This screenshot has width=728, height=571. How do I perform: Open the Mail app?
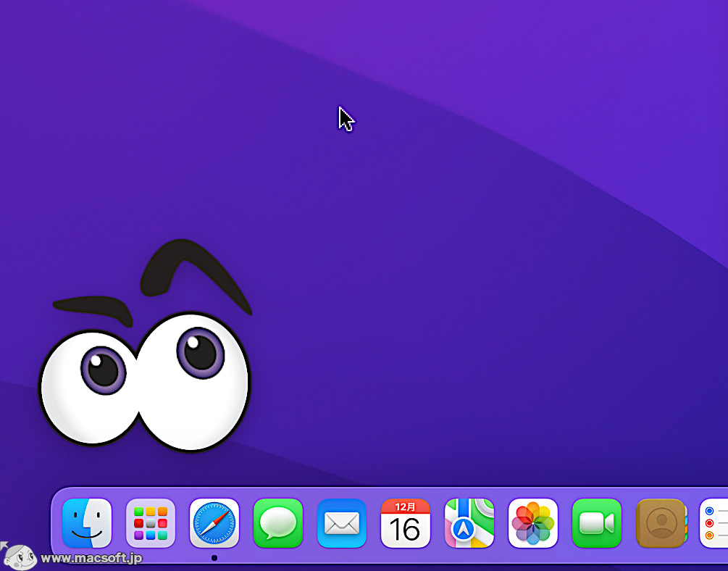(342, 523)
